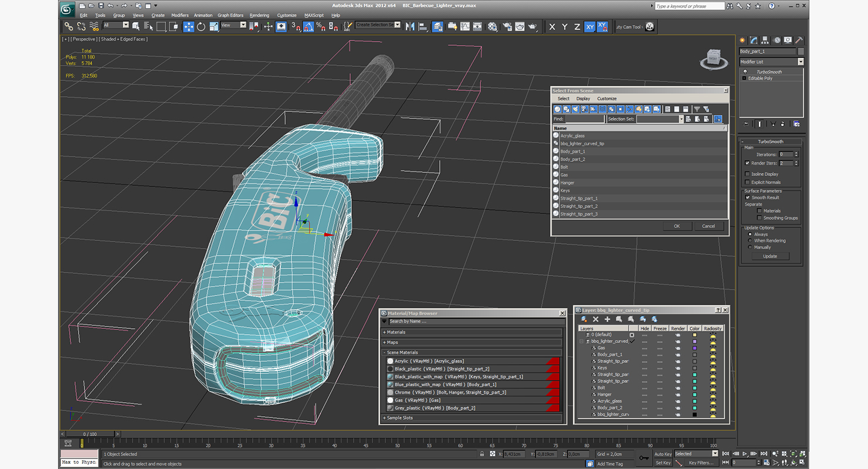The image size is (868, 469).
Task: Collapse the TurboSmooth rollout
Action: coord(770,141)
